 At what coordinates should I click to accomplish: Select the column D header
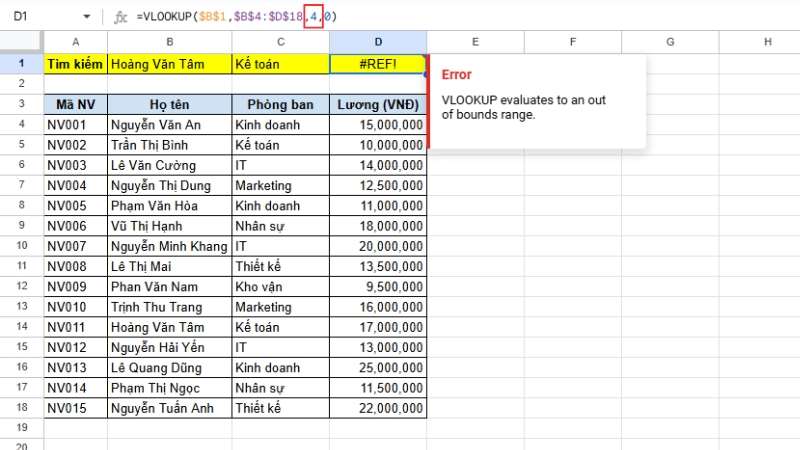pyautogui.click(x=378, y=41)
